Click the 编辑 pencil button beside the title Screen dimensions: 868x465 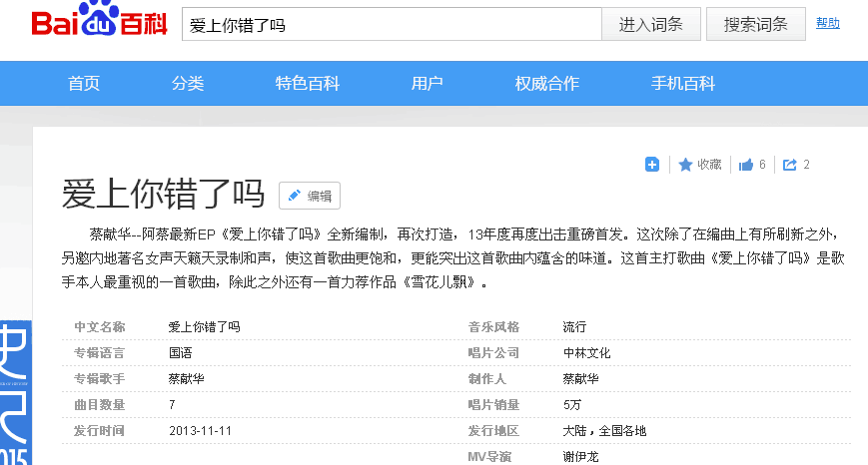(x=310, y=196)
